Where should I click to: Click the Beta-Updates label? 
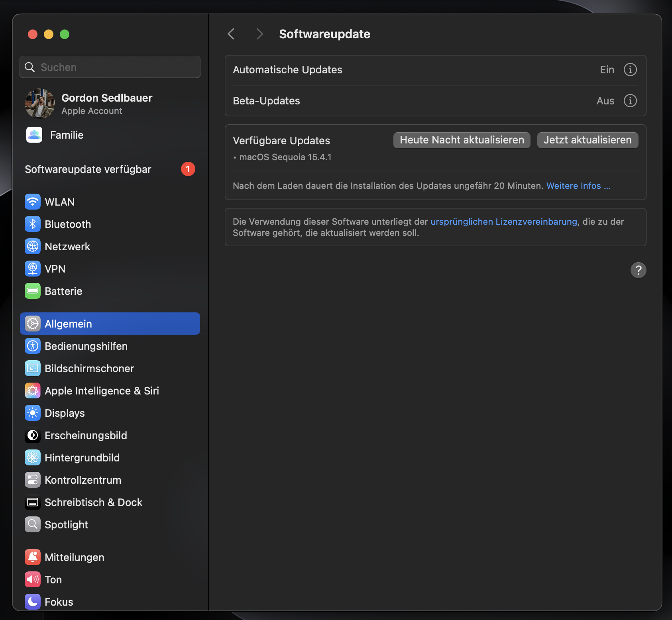266,101
